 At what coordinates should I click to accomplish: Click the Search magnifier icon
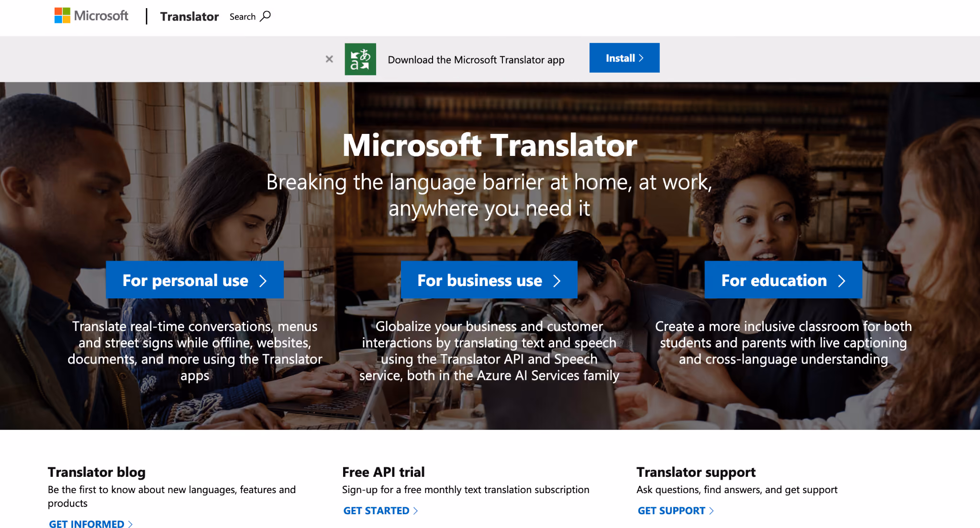click(x=265, y=16)
